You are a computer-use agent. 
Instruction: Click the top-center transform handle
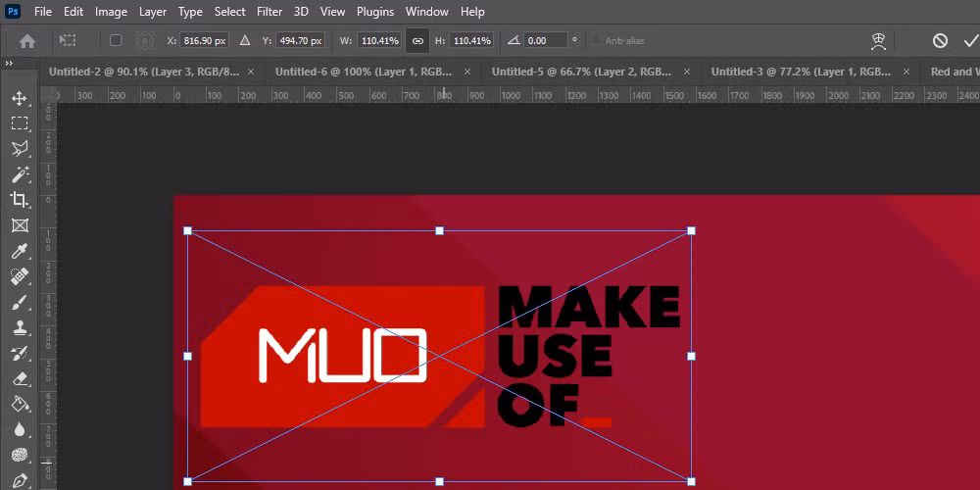439,230
